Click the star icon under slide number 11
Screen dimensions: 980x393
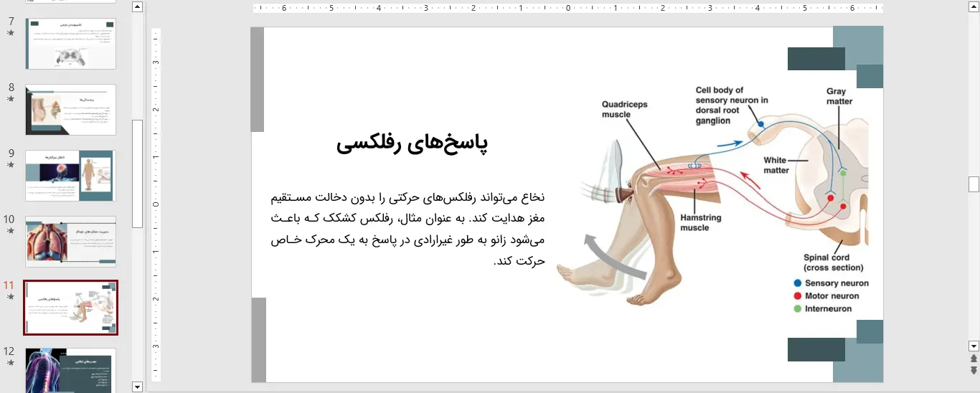point(11,297)
